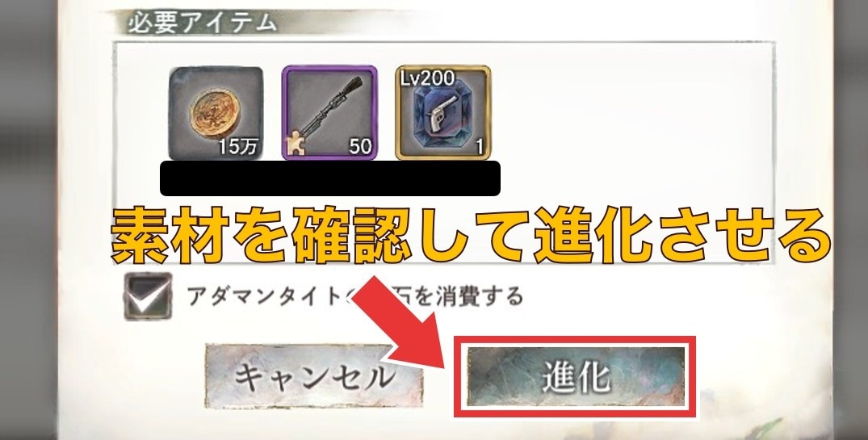Screen dimensions: 868x440
Task: Tap the 進化 evolve button
Action: pyautogui.click(x=576, y=377)
